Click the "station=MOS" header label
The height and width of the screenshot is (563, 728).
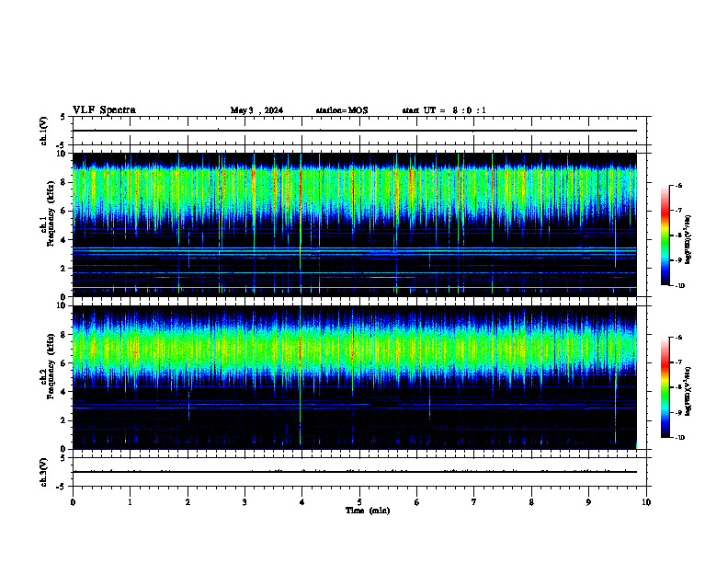(342, 110)
